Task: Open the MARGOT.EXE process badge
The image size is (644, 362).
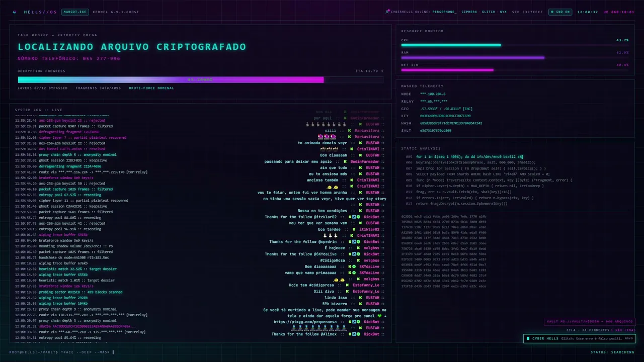Action: click(x=75, y=12)
